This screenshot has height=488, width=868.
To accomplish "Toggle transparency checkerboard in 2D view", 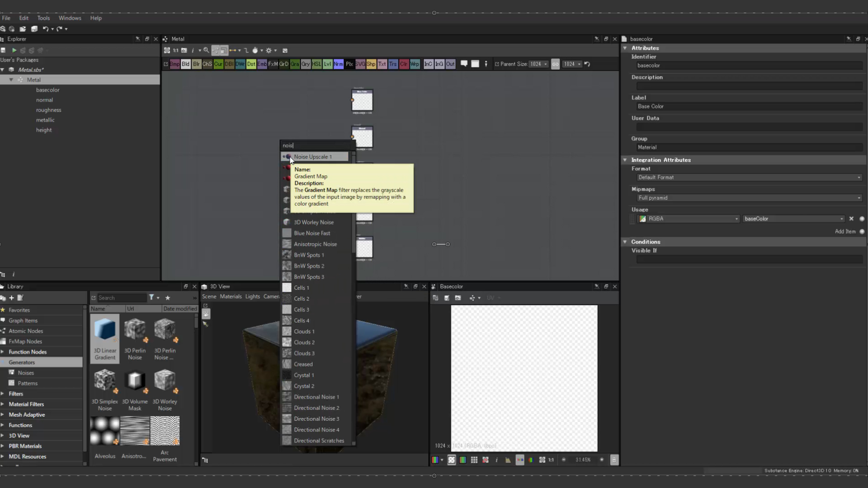I will point(452,460).
